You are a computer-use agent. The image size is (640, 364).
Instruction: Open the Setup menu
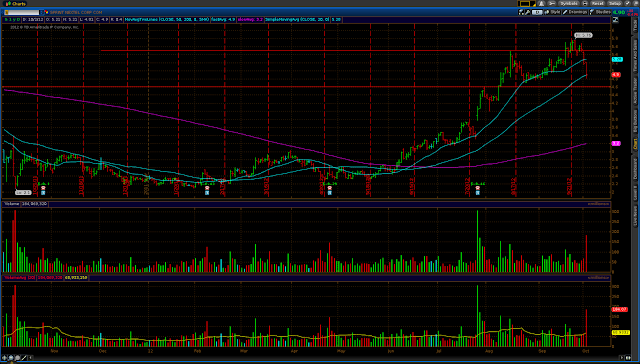coord(615,3)
